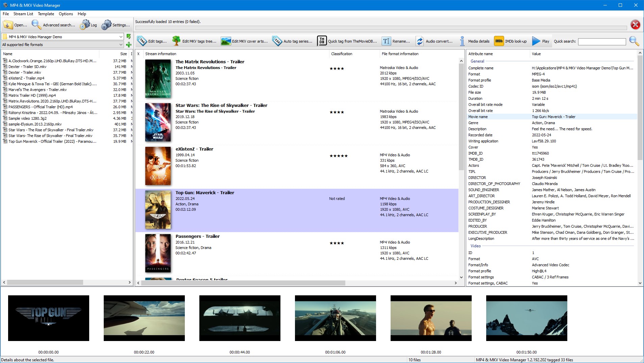644x363 pixels.
Task: Click the green plus add icon
Action: click(x=129, y=45)
